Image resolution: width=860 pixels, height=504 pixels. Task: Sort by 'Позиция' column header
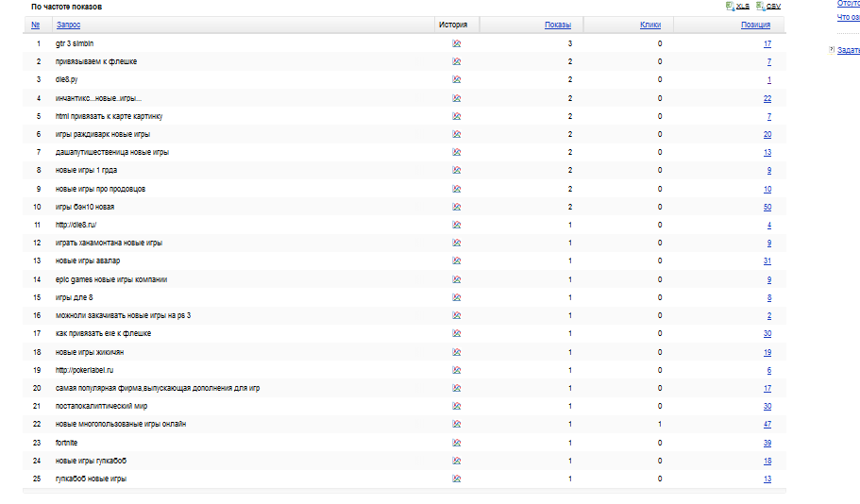coord(756,25)
